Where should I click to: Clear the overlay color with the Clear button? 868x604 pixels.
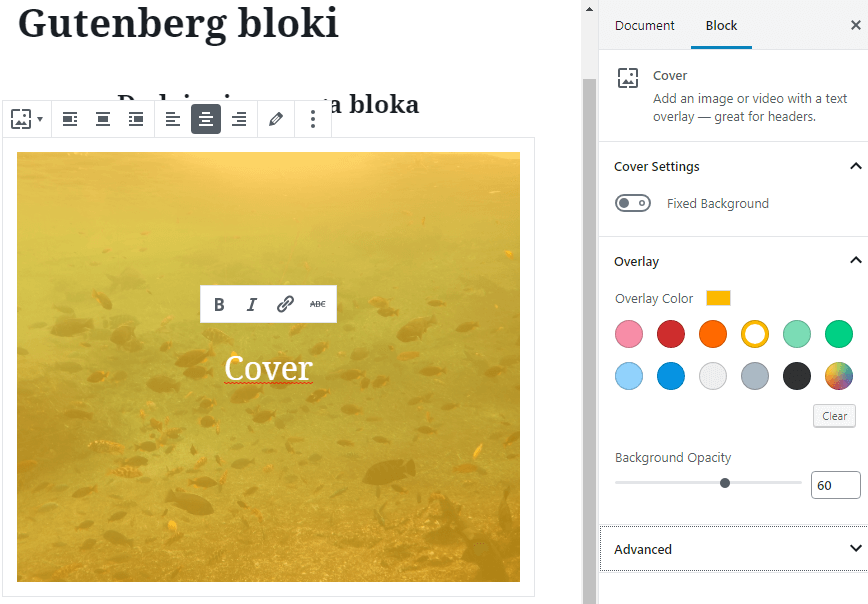[x=834, y=416]
